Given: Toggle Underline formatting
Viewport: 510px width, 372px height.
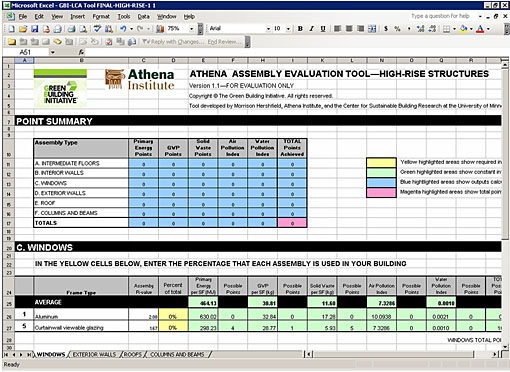Looking at the screenshot, I should (x=323, y=29).
